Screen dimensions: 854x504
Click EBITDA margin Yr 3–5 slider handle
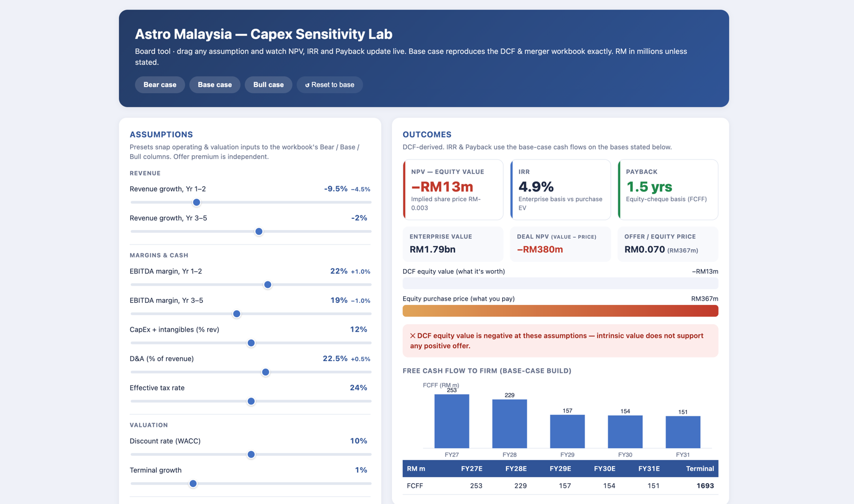coord(237,314)
